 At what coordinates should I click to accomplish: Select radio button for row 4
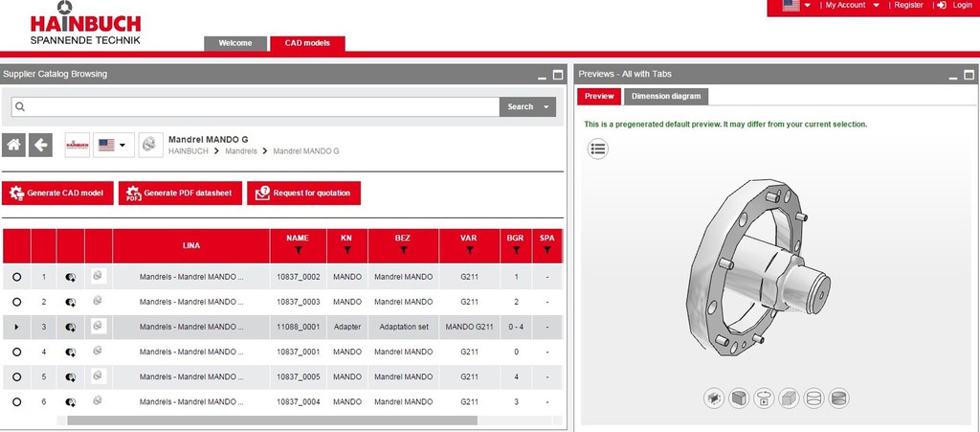click(17, 352)
